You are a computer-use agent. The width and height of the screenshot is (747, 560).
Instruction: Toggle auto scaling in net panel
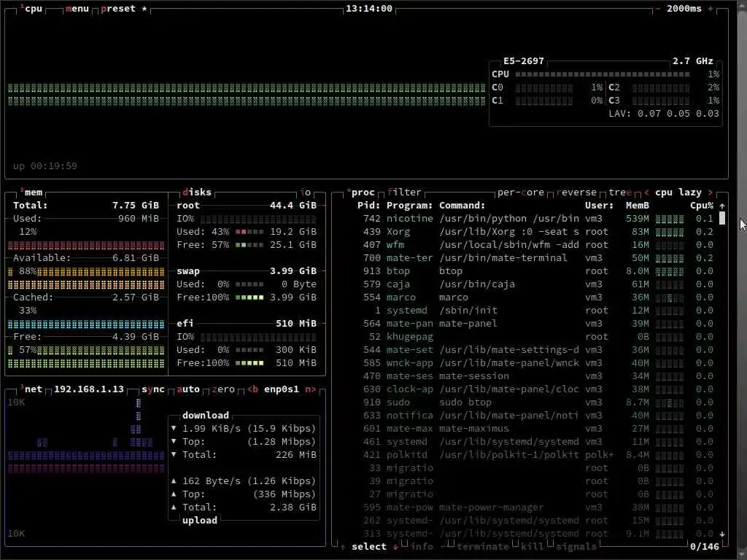click(x=188, y=389)
